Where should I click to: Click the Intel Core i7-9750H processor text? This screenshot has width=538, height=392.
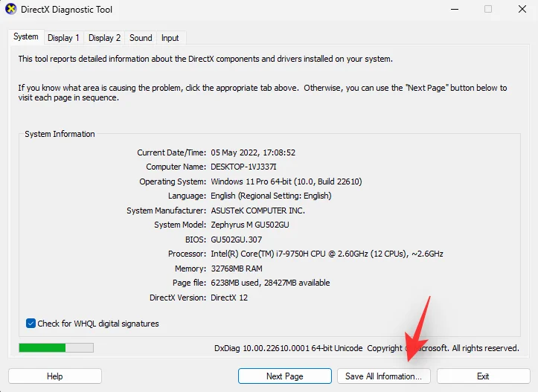pos(327,254)
